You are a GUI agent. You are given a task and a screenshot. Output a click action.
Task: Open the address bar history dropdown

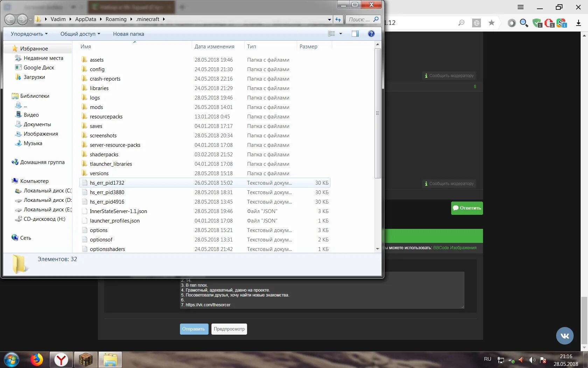pyautogui.click(x=329, y=20)
